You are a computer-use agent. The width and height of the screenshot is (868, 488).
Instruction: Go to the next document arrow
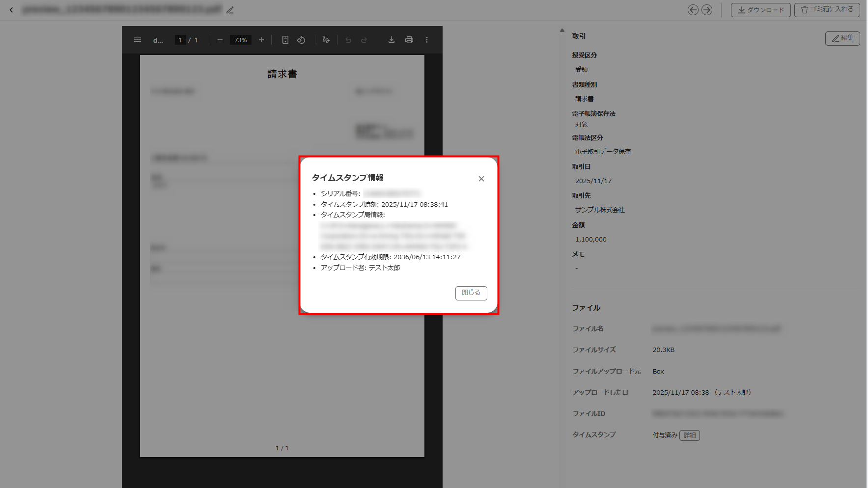(x=707, y=10)
